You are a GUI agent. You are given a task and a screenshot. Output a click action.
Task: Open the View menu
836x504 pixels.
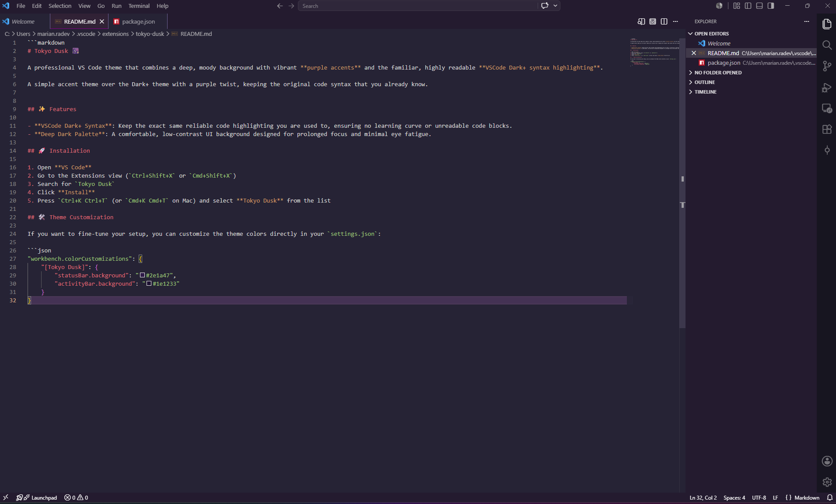pyautogui.click(x=84, y=6)
